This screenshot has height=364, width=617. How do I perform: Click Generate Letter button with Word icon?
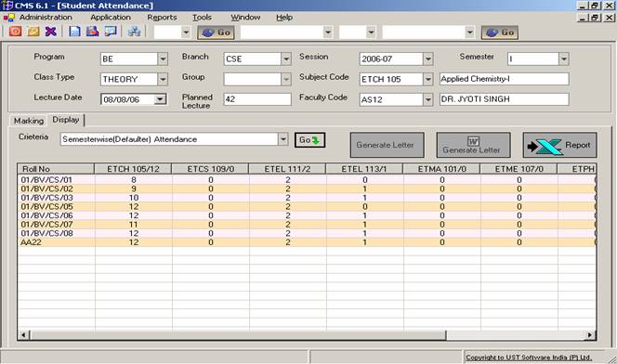tap(473, 145)
